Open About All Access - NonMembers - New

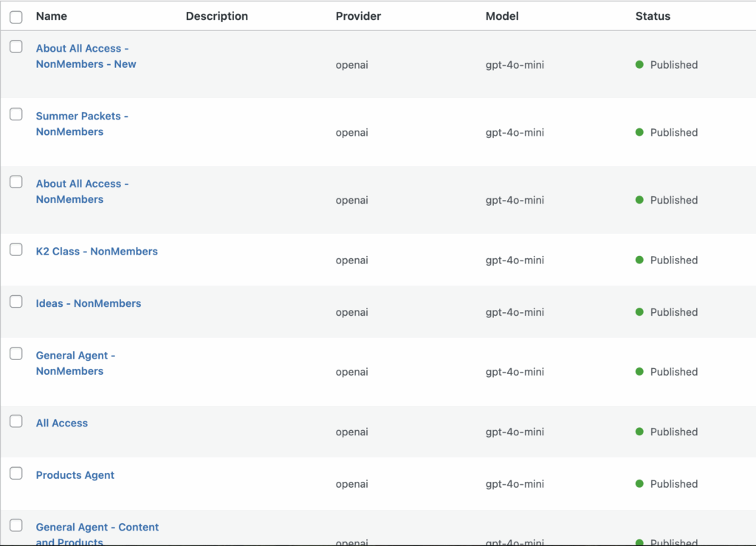point(86,56)
